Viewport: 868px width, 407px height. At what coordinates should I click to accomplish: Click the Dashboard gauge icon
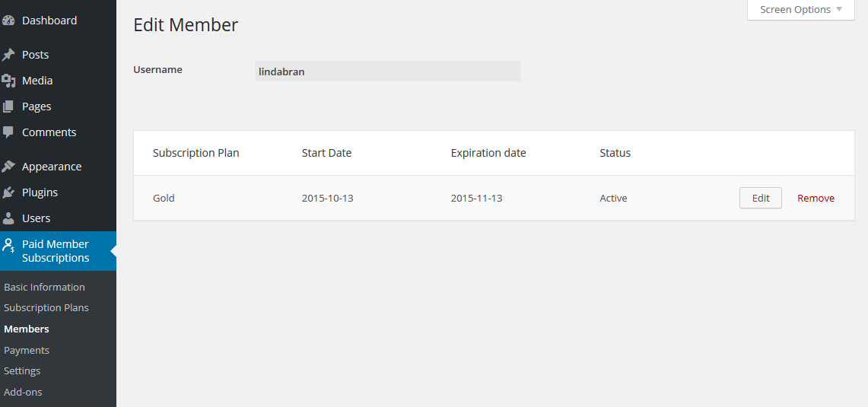tap(9, 21)
